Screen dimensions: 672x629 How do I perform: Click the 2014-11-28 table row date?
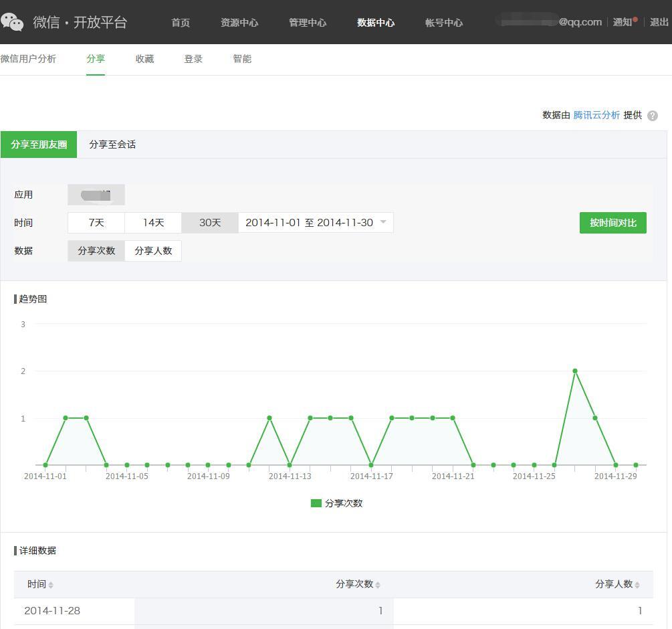coord(52,610)
